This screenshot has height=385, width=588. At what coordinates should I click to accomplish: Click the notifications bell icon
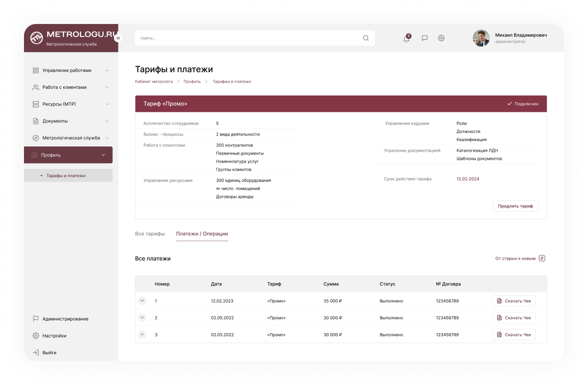407,38
